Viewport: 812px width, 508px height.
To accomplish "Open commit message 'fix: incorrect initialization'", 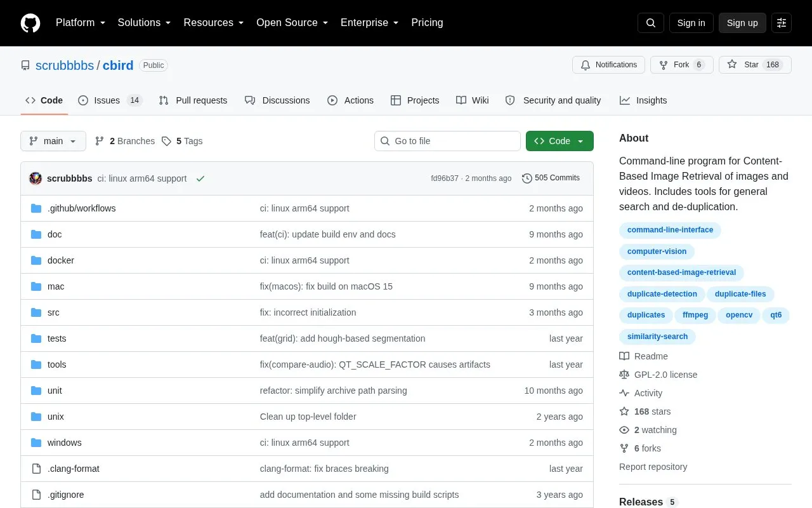I will (x=308, y=312).
